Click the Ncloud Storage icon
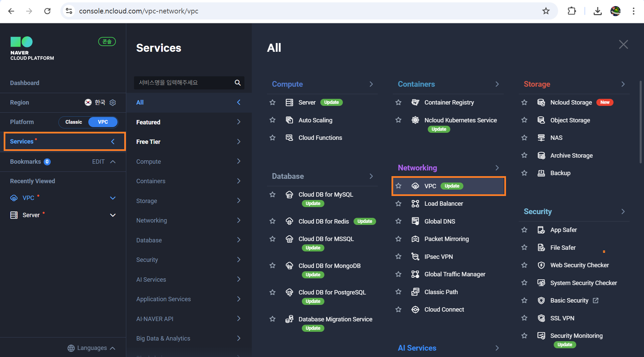644x357 pixels. [x=541, y=103]
